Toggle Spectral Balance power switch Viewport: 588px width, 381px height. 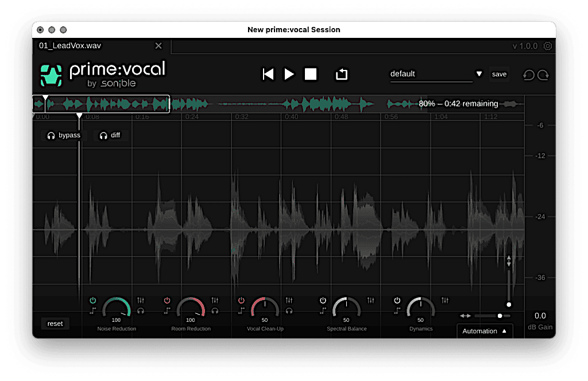point(323,300)
